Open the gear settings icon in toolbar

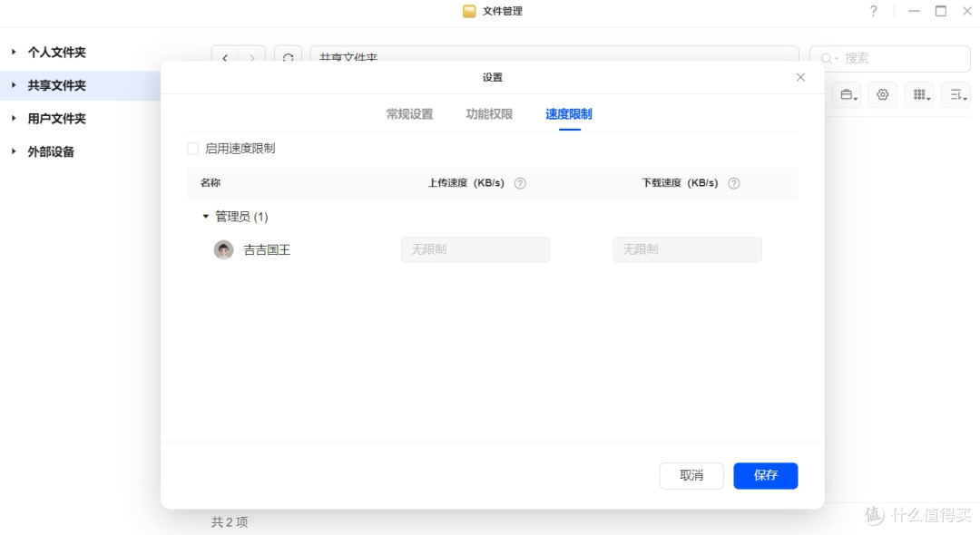[883, 95]
